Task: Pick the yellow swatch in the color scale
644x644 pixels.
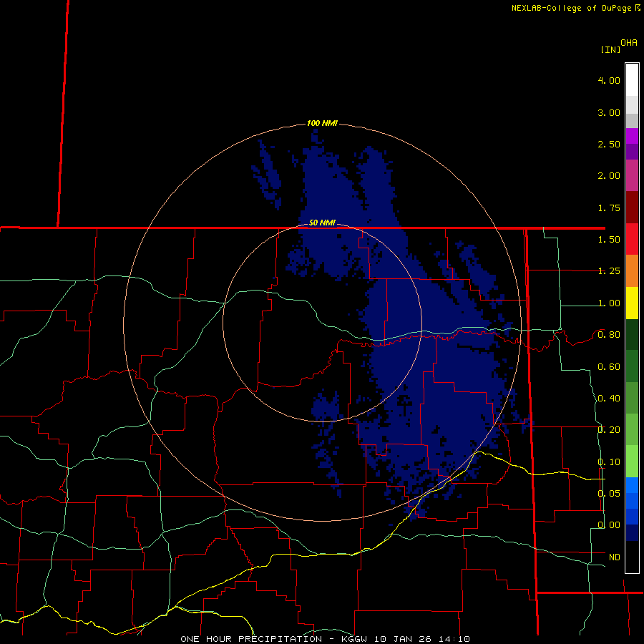Action: coord(632,303)
